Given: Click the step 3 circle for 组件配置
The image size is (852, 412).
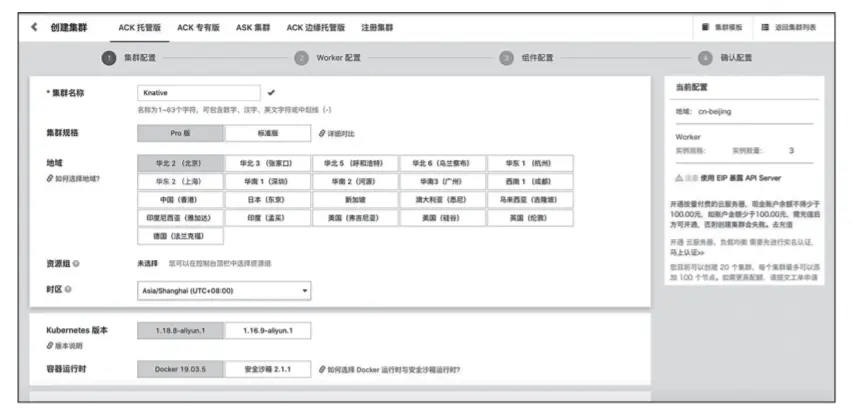Looking at the screenshot, I should point(506,58).
